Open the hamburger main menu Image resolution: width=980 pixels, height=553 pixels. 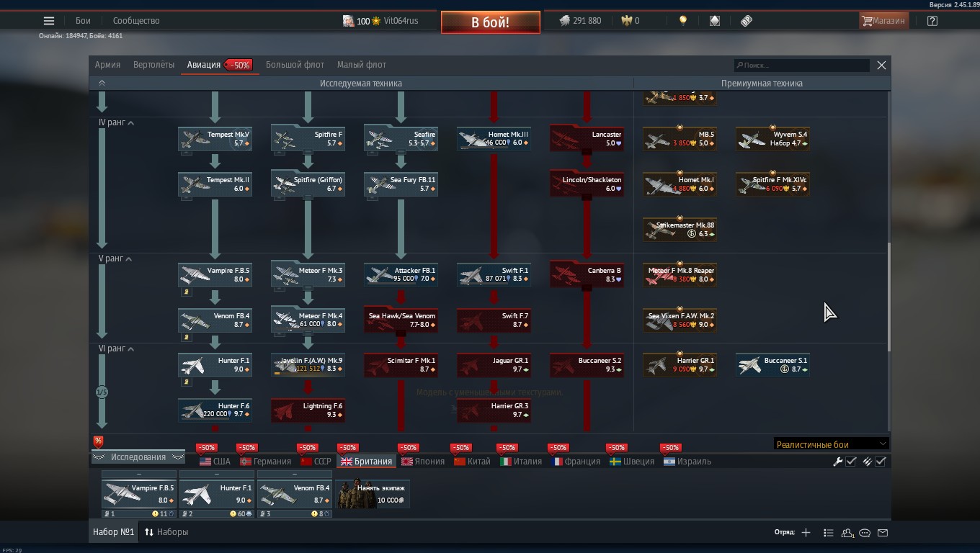click(49, 21)
